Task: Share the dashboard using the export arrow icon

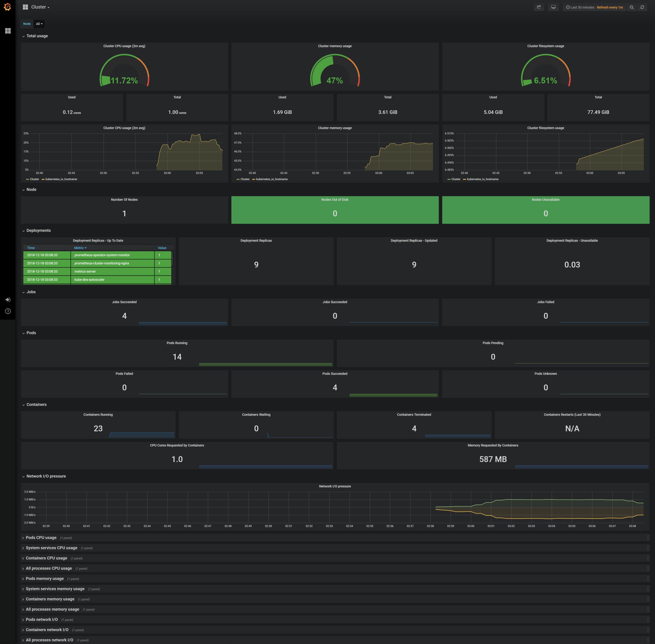Action: pyautogui.click(x=539, y=7)
